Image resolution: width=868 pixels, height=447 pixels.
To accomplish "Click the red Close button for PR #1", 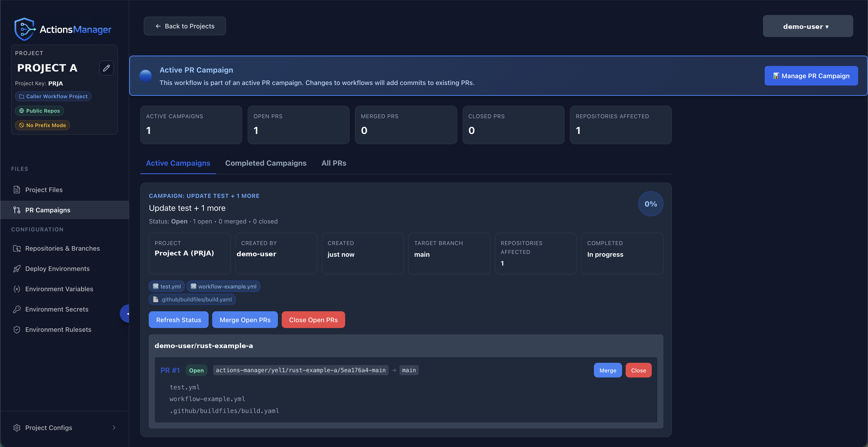I will (x=639, y=370).
